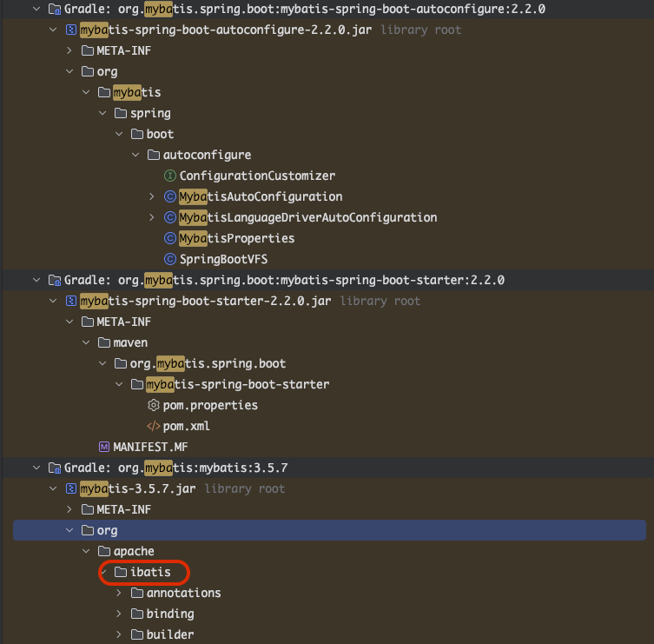Select the MybatisLanguageDriverAutoConfiguration label
Viewport: 654px width, 644px height.
[x=308, y=217]
